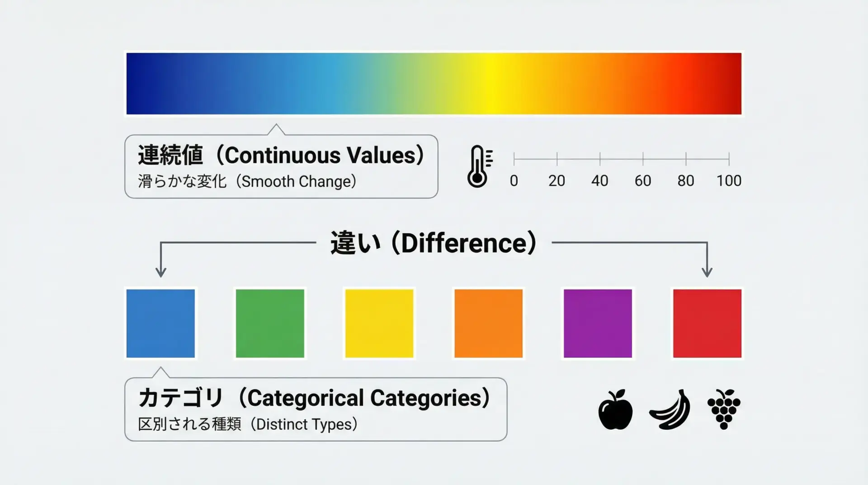This screenshot has height=485, width=868.
Task: Click the Categorical Categories label heading
Action: [314, 398]
